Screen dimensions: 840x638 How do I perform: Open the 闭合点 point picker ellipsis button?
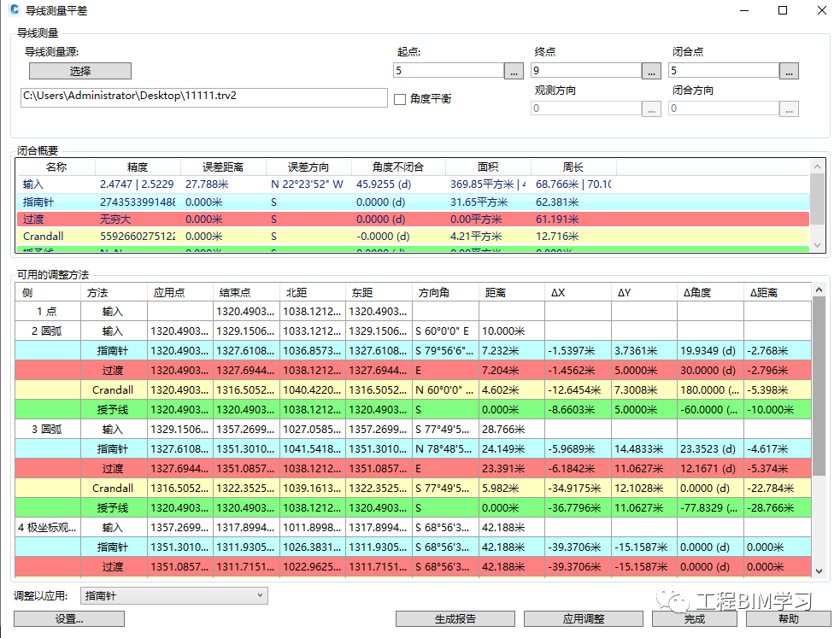[x=789, y=71]
